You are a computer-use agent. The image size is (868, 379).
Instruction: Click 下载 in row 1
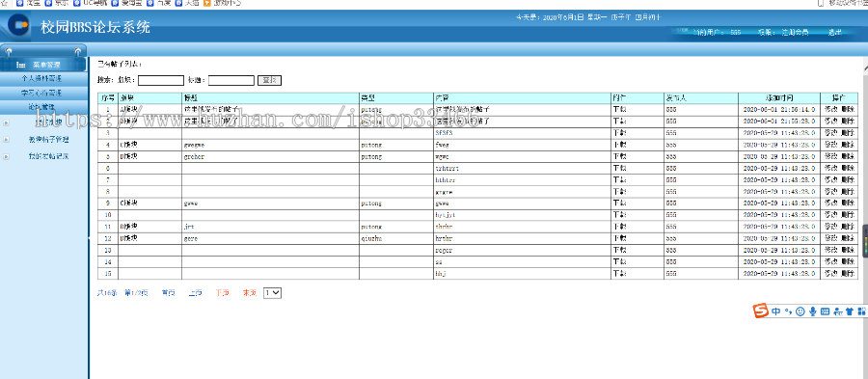pos(620,110)
